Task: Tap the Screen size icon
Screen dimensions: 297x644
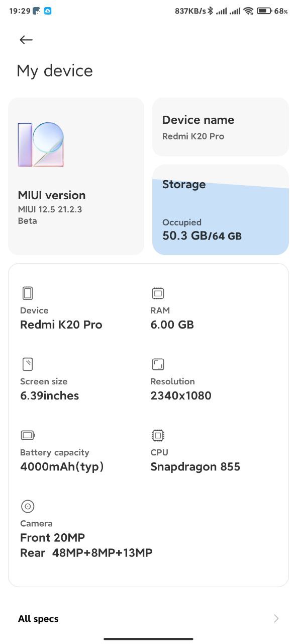Action: (x=28, y=364)
